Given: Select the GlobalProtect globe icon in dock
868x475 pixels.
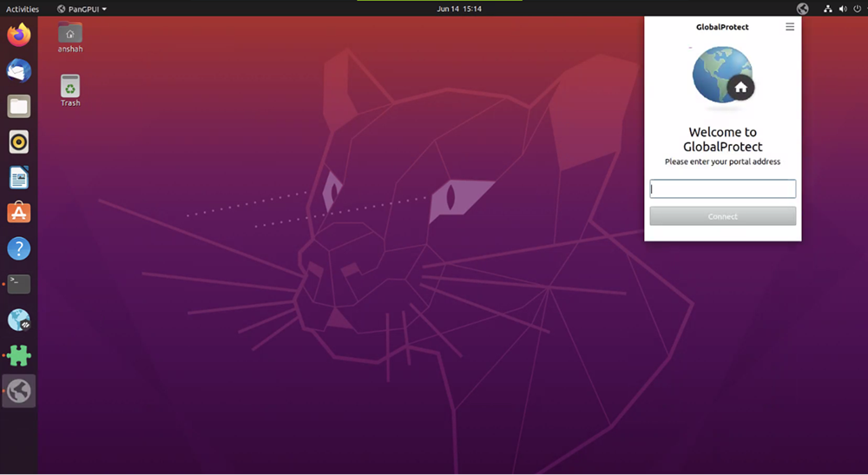Looking at the screenshot, I should [18, 391].
